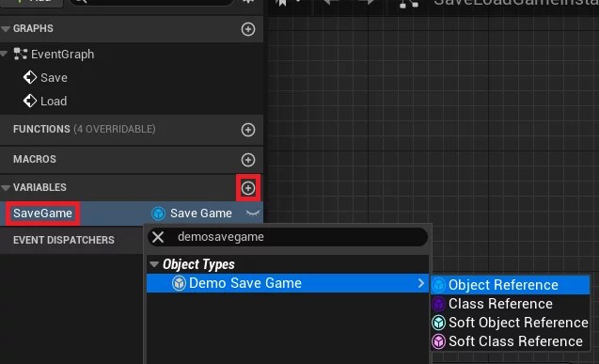Viewport: 599px width, 364px height.
Task: Click the EventGraph node icon
Action: tap(21, 54)
